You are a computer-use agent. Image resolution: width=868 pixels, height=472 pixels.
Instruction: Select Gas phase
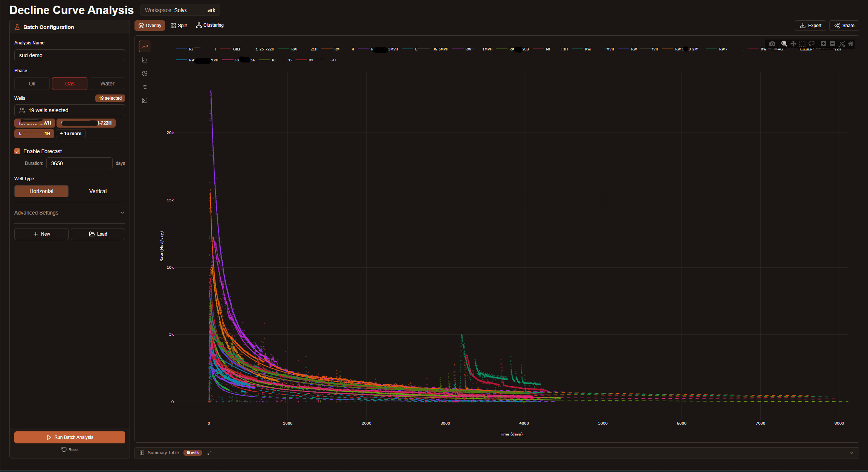(70, 84)
